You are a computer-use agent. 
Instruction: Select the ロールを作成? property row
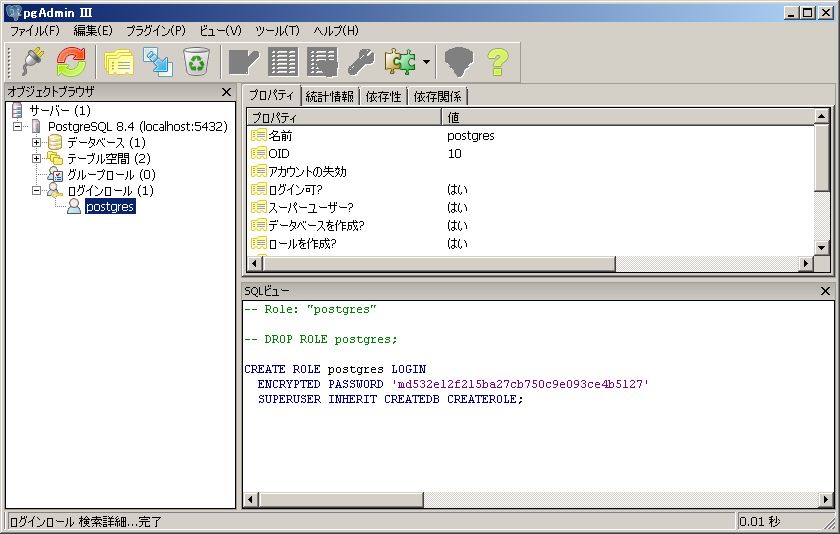[530, 244]
